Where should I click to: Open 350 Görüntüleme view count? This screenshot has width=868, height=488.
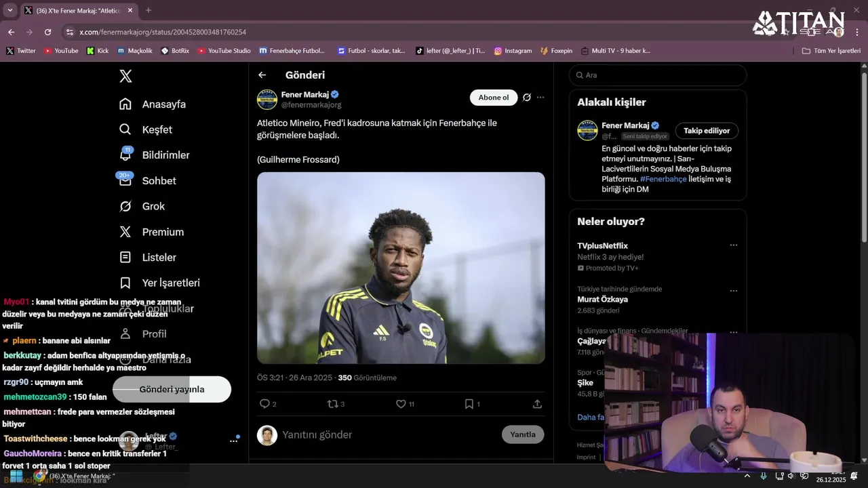click(367, 378)
